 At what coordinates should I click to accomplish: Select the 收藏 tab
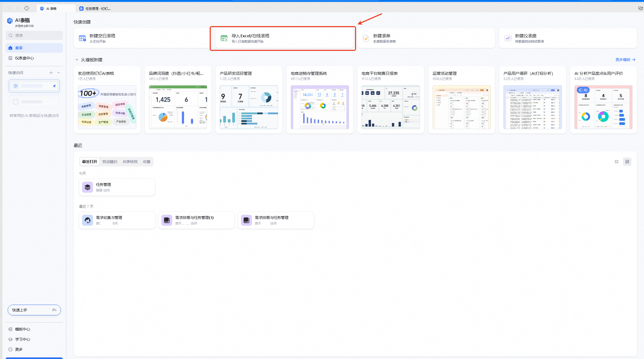coord(146,162)
